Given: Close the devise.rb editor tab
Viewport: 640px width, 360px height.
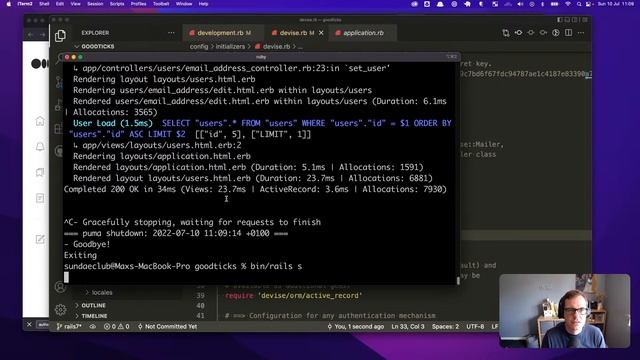Looking at the screenshot, I should point(321,33).
